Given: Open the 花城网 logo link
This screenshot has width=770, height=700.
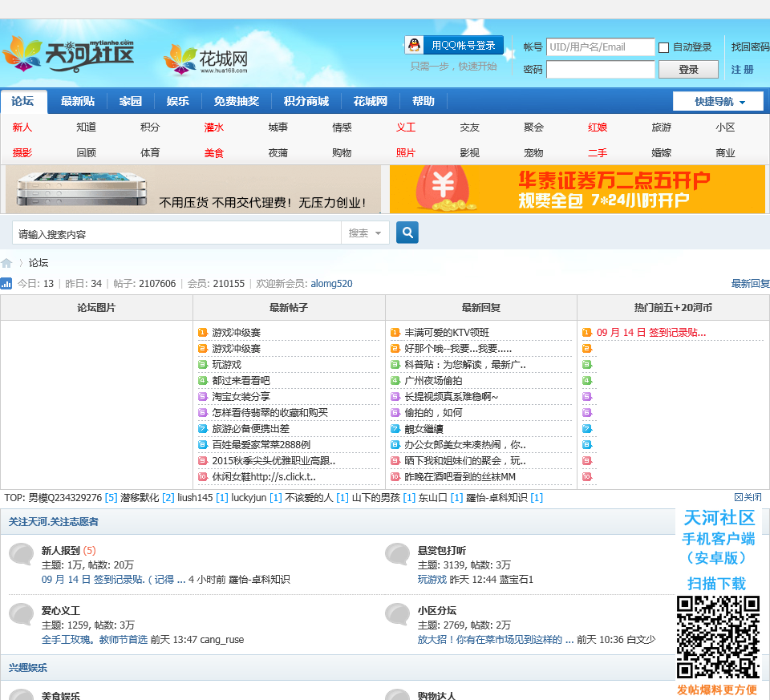Looking at the screenshot, I should tap(206, 60).
